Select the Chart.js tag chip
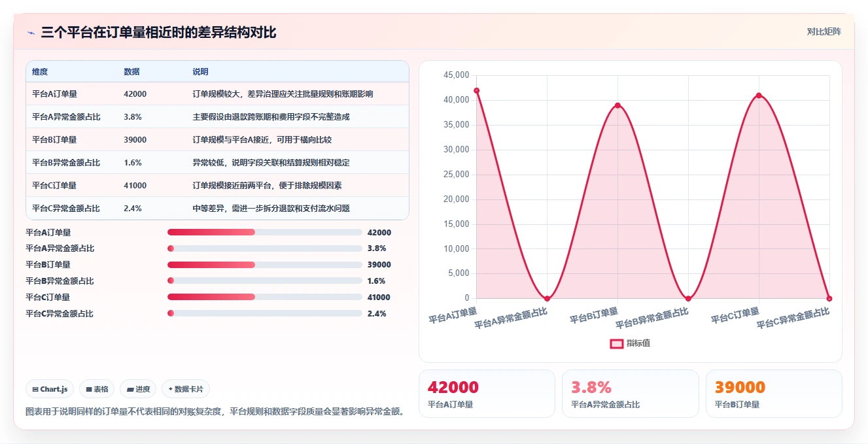 point(50,389)
